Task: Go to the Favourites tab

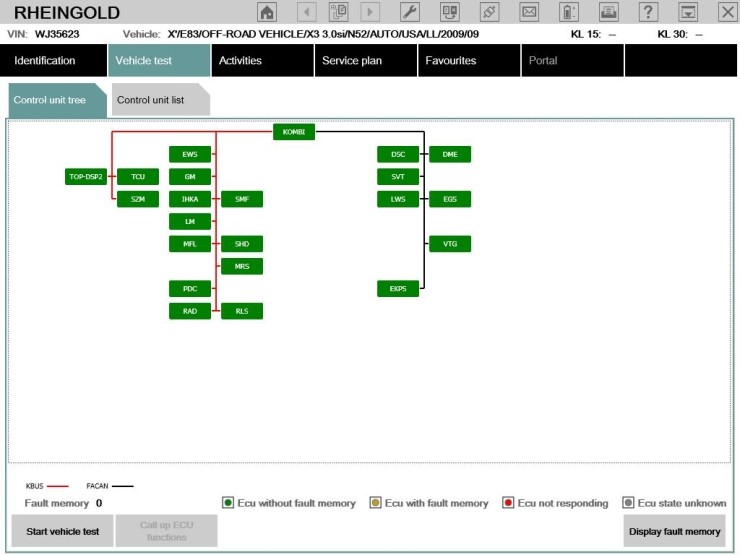Action: pos(469,60)
